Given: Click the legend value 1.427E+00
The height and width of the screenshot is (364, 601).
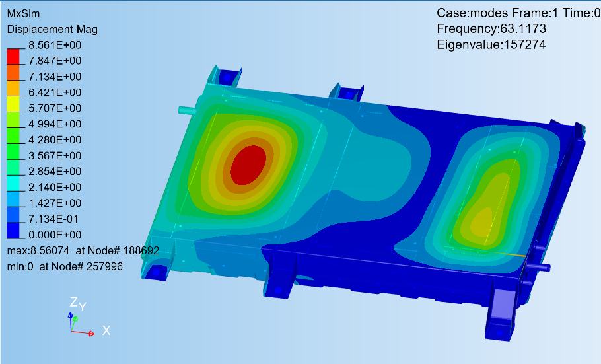Looking at the screenshot, I should (x=55, y=203).
